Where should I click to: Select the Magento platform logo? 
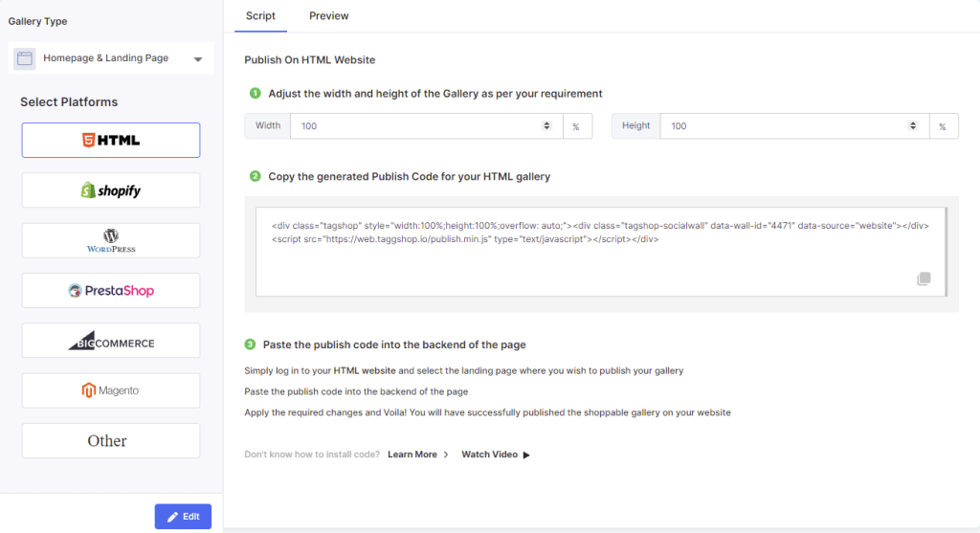pyautogui.click(x=111, y=390)
